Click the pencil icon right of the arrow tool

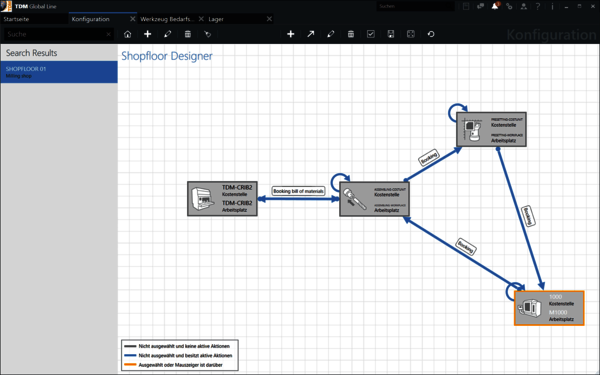click(x=331, y=34)
